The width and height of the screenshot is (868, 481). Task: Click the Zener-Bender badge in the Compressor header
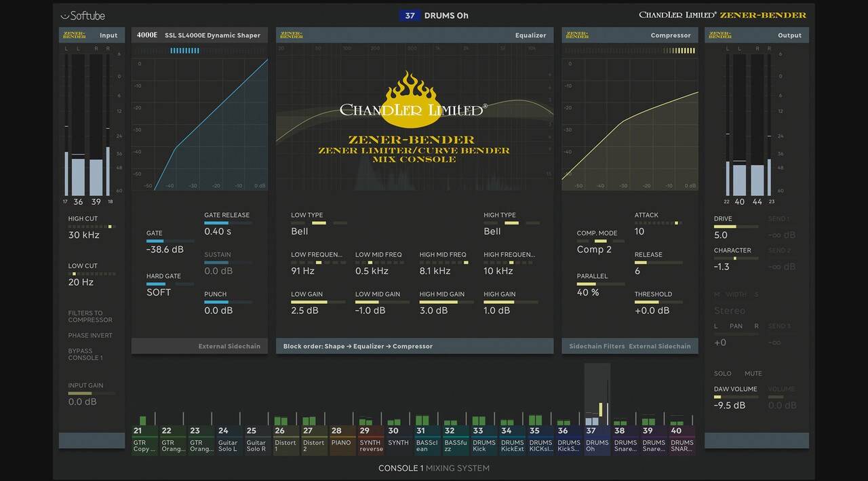[x=577, y=35]
